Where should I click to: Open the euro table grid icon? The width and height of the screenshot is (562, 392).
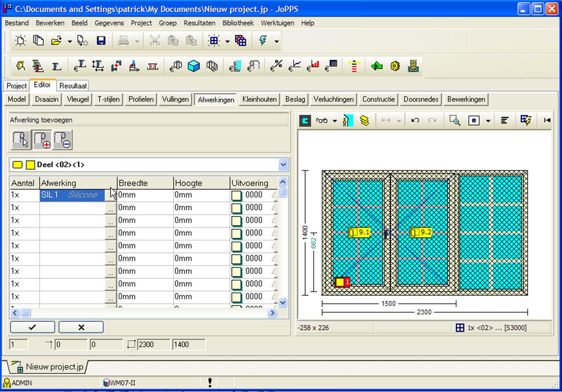[x=331, y=66]
